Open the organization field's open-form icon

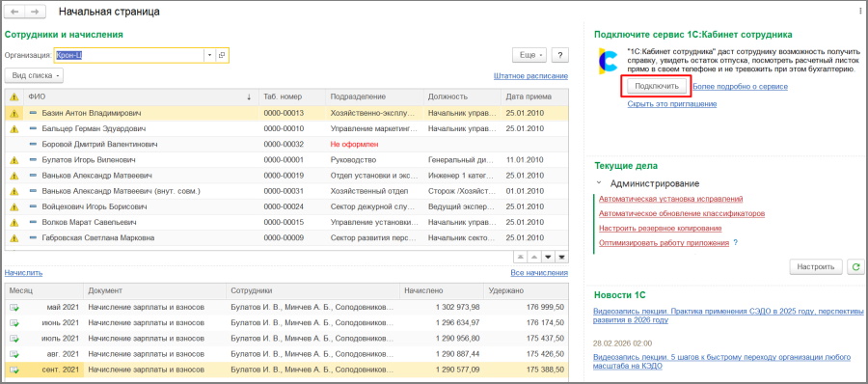(x=222, y=55)
